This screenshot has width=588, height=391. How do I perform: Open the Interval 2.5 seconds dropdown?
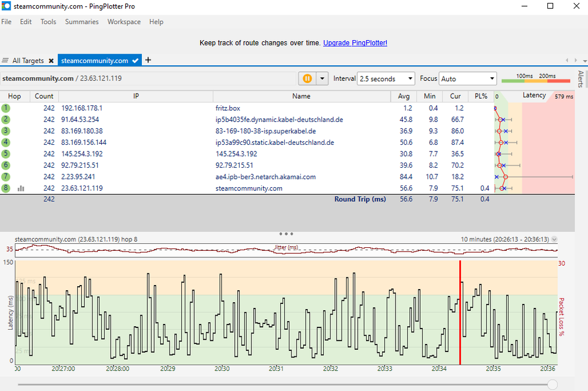coord(386,79)
